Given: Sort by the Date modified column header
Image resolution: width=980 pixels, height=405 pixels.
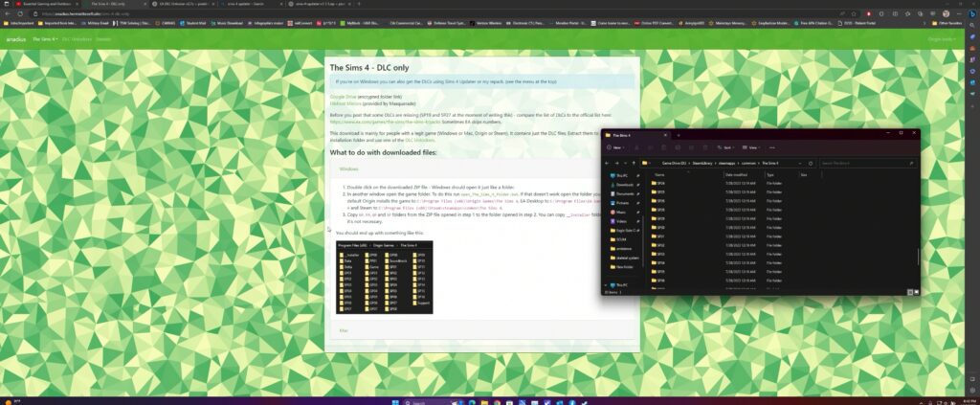Looking at the screenshot, I should coord(736,175).
